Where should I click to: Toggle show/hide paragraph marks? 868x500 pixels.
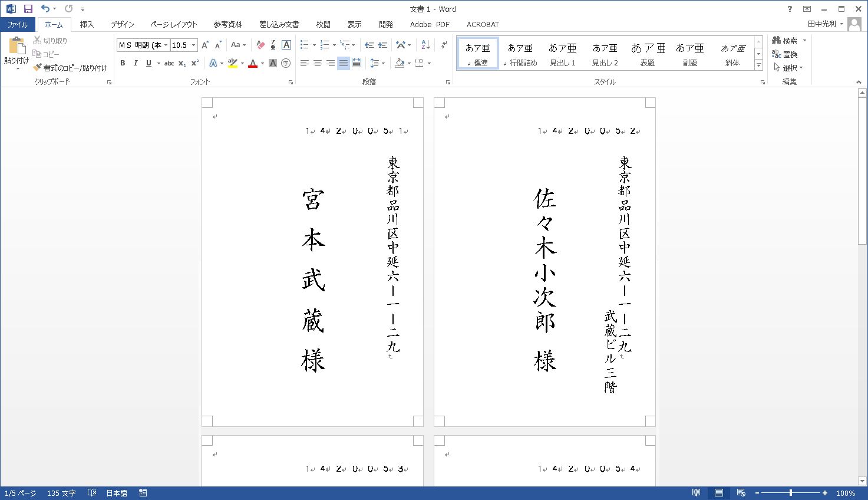coord(444,45)
